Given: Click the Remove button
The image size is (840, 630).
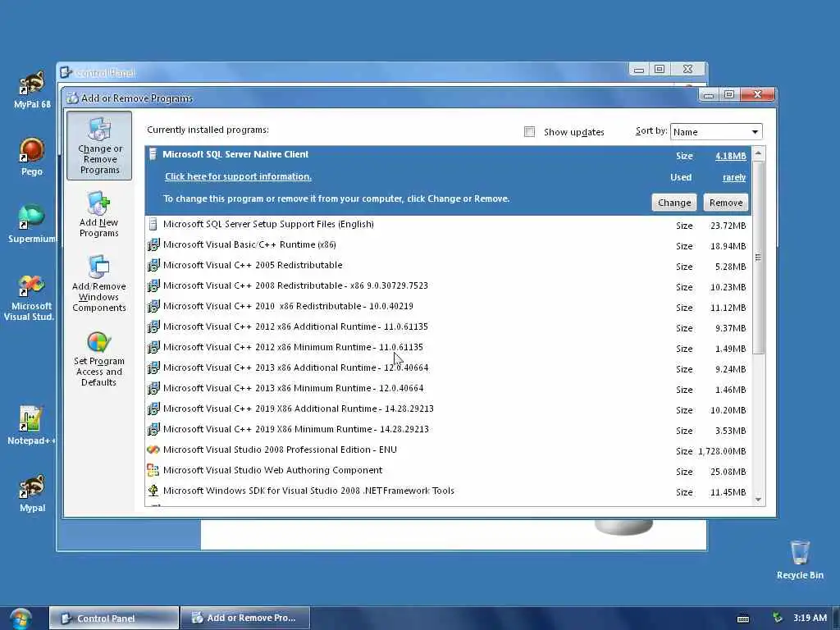Looking at the screenshot, I should pos(726,203).
